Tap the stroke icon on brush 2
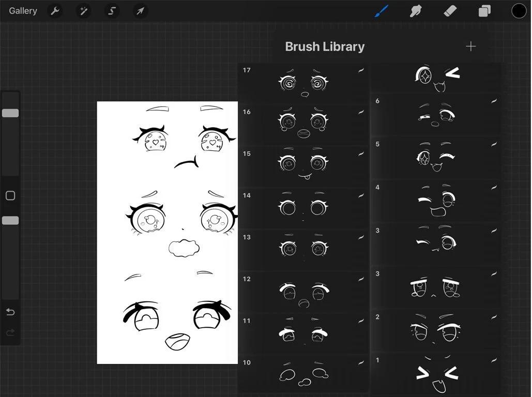532x397 pixels. point(494,317)
